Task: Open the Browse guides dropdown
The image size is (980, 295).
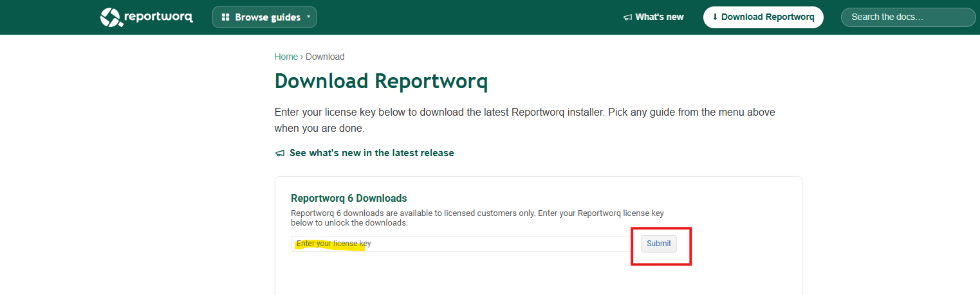Action: point(264,17)
